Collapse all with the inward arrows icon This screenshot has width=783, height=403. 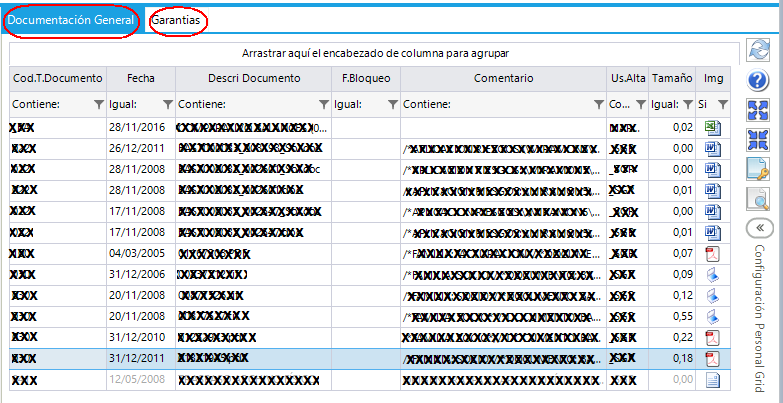point(757,139)
